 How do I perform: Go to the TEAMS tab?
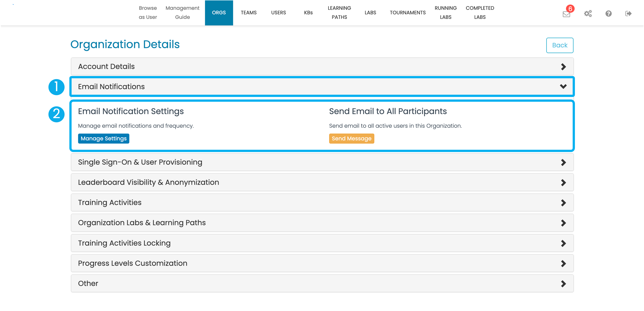[x=248, y=13]
